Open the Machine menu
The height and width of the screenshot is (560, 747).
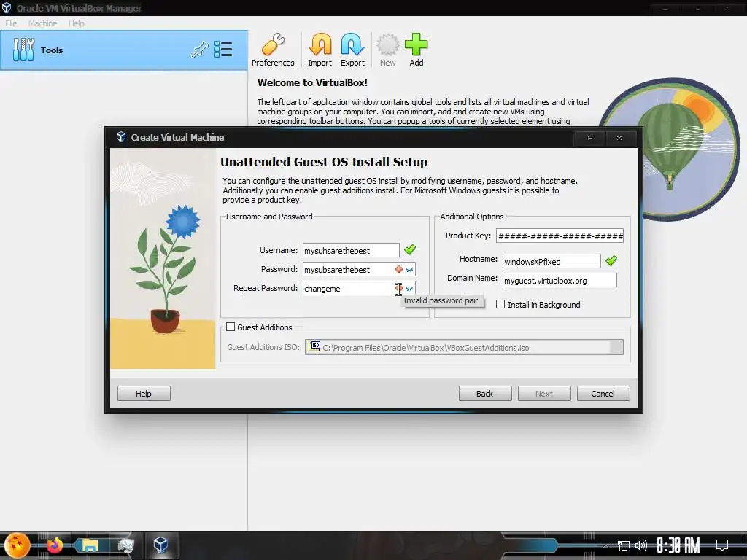point(42,23)
